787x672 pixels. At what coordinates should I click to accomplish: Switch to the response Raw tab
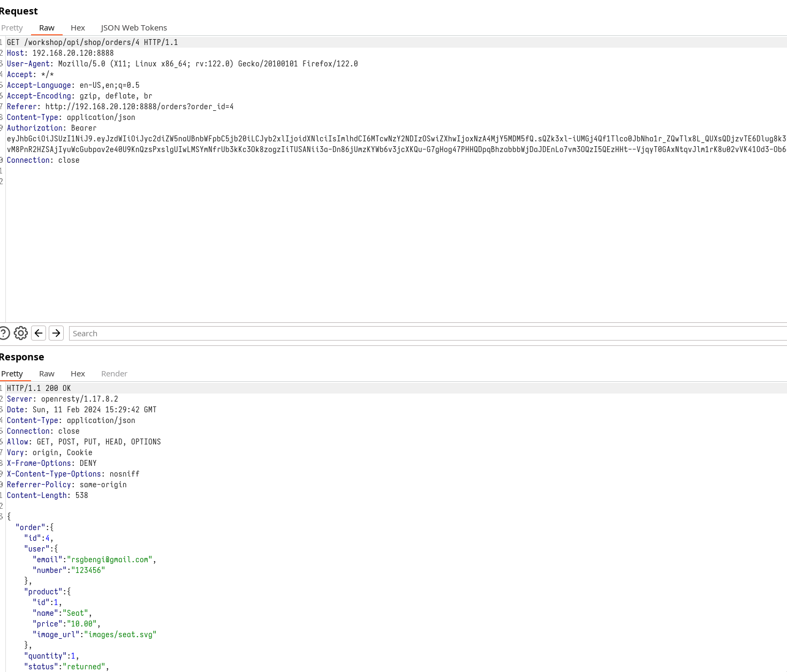tap(47, 374)
